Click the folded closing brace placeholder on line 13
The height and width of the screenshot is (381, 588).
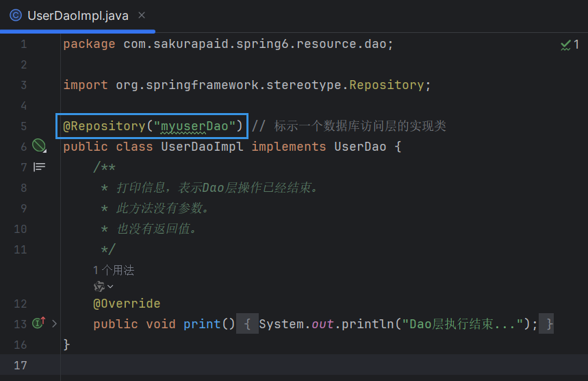click(x=546, y=323)
